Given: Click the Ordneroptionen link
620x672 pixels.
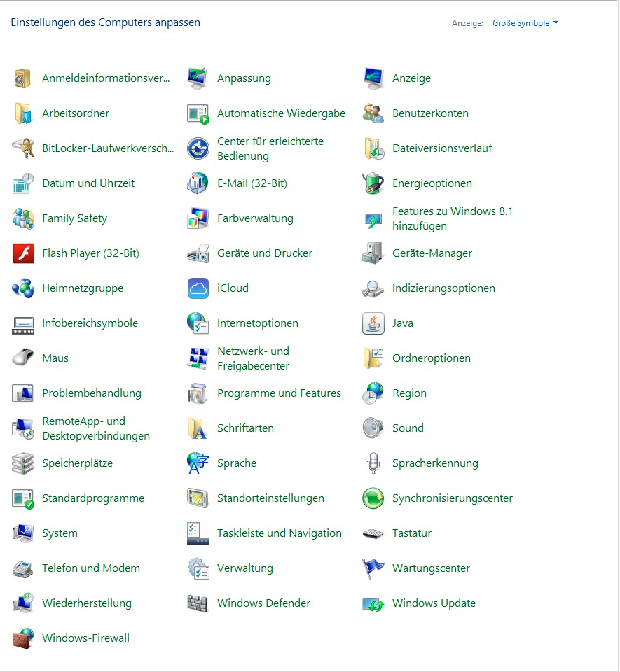Looking at the screenshot, I should click(432, 358).
